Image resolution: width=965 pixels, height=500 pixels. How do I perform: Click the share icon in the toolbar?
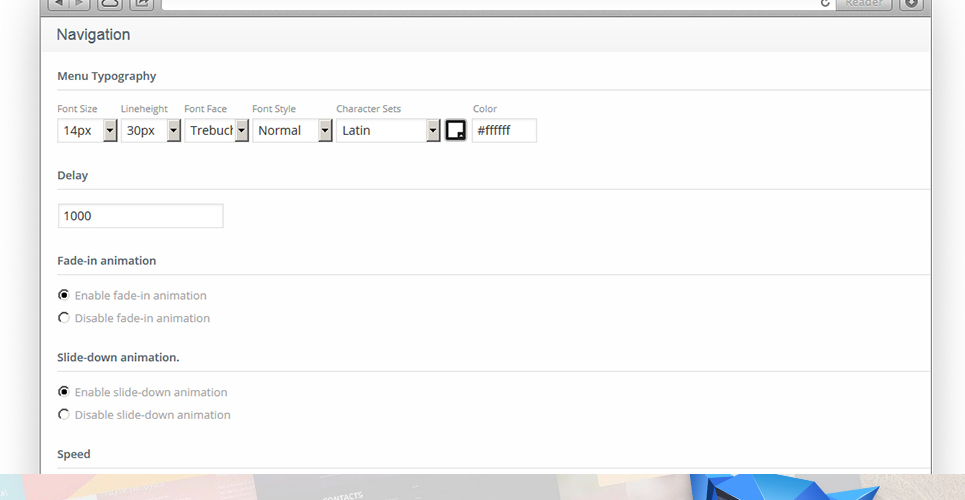[x=142, y=3]
